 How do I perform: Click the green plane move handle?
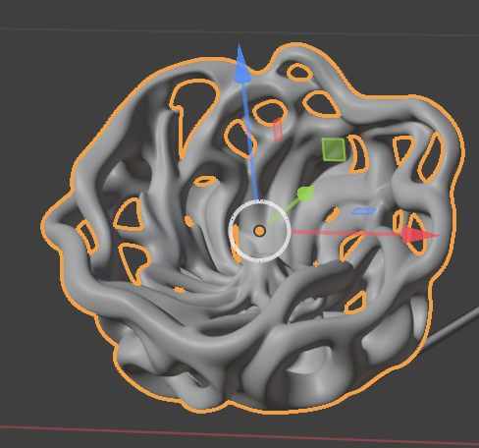[334, 149]
